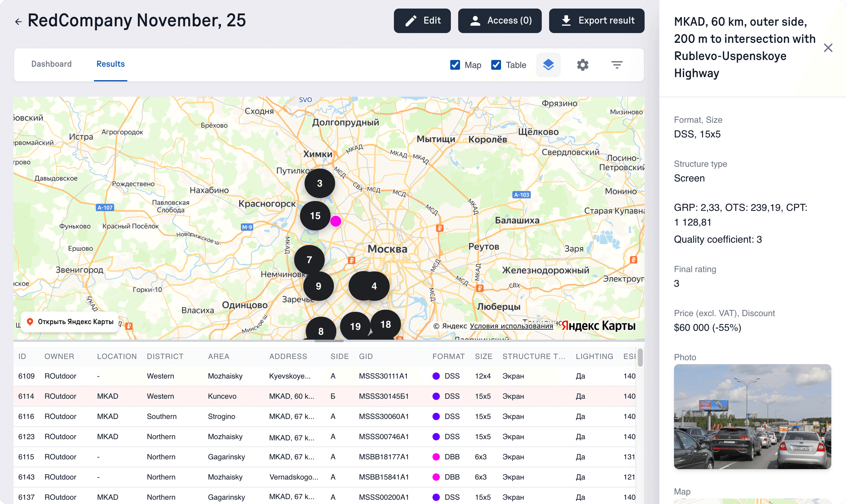Click the Strogino area cell
This screenshot has height=504, width=846.
tap(221, 416)
